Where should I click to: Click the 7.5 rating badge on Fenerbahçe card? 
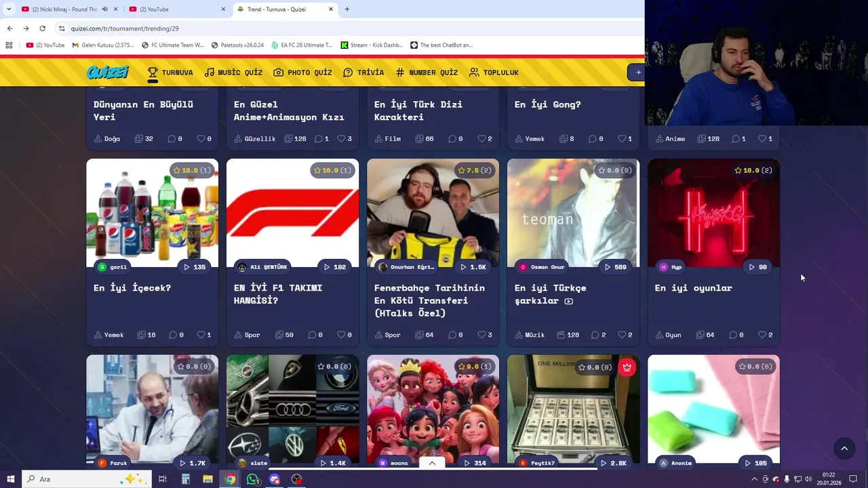pos(475,170)
